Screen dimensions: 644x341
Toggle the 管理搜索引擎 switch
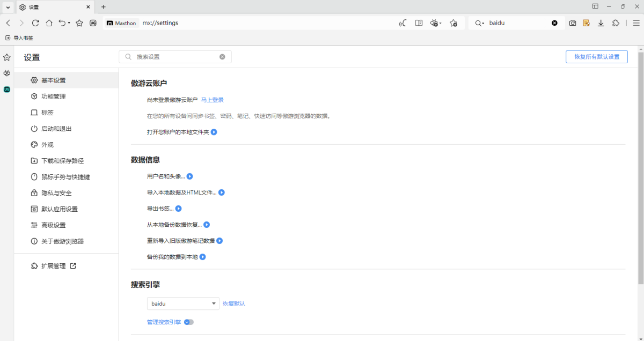[188, 322]
